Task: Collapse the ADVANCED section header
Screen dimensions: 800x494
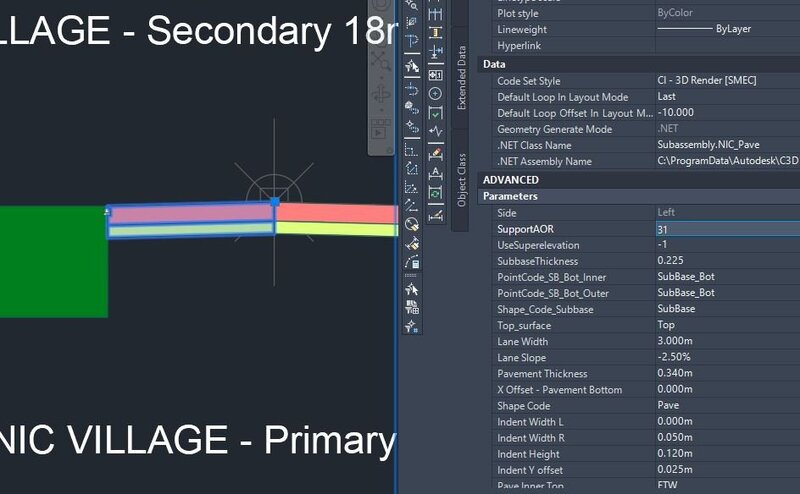Action: [x=638, y=180]
